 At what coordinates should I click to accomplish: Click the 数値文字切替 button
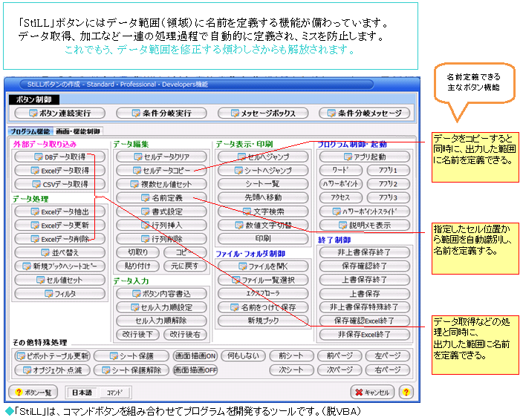coord(263,226)
